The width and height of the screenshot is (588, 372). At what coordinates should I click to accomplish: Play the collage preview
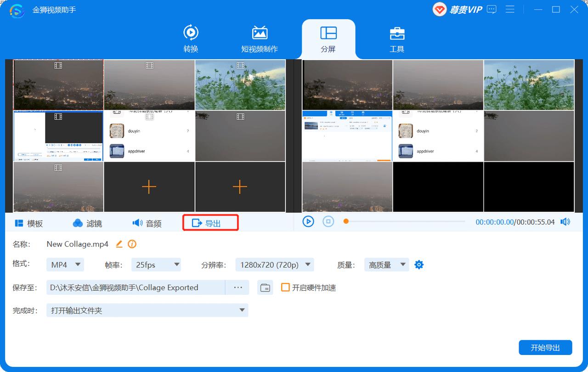[308, 222]
